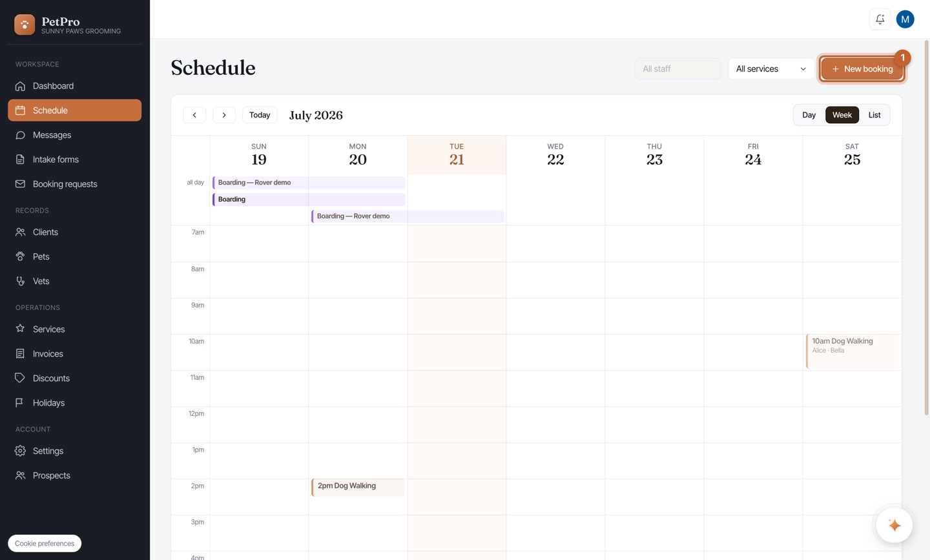The image size is (930, 560).
Task: Open the Clients records page
Action: [x=74, y=232]
